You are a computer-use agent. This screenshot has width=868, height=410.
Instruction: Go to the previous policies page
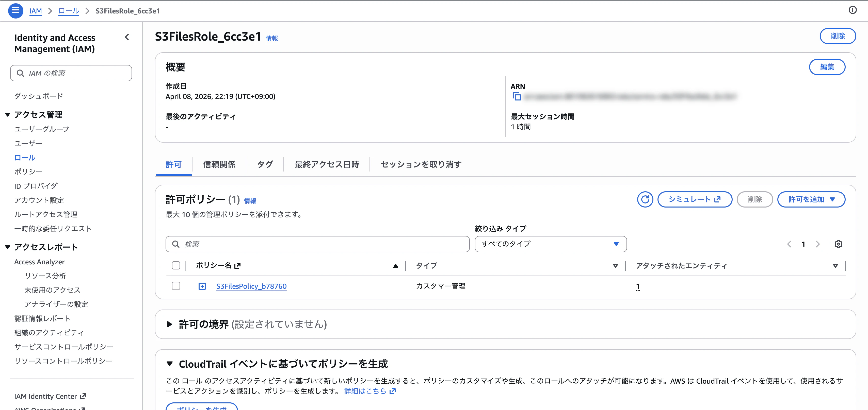[x=789, y=244]
